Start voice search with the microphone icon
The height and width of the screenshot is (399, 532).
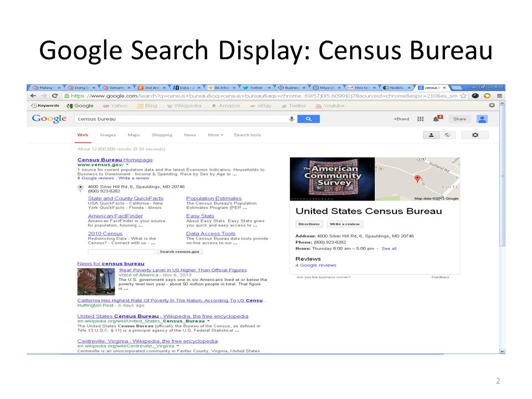[291, 119]
